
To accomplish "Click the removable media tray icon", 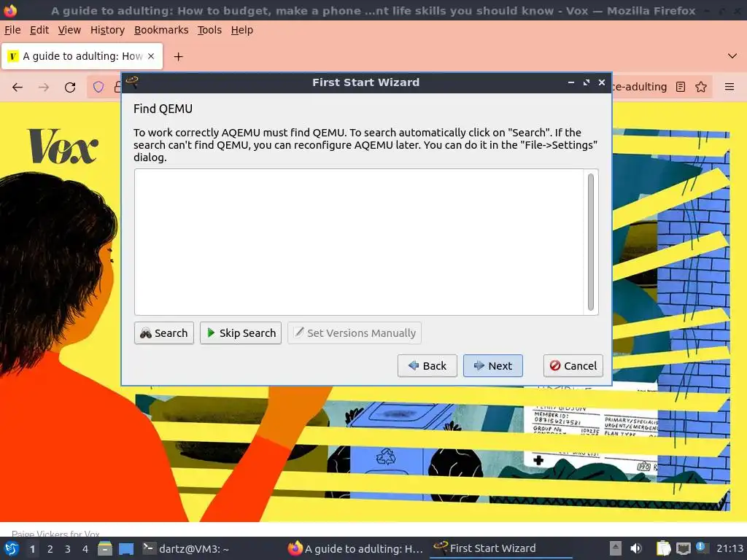I will (x=616, y=548).
